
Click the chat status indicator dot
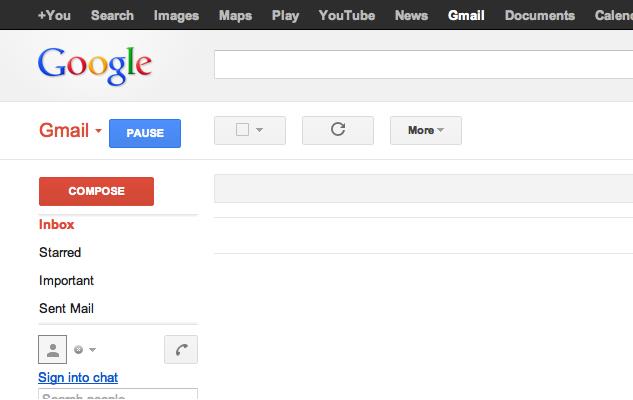click(x=79, y=350)
